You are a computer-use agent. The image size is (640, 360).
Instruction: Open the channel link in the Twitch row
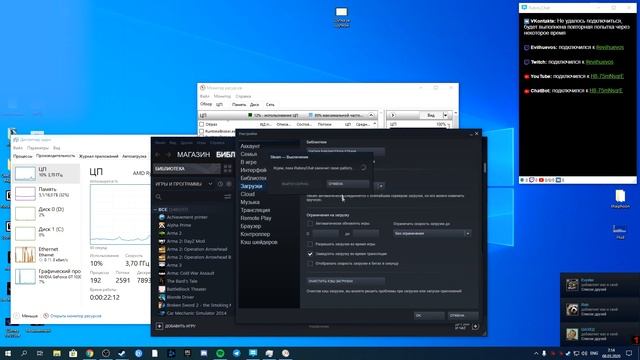coord(599,62)
